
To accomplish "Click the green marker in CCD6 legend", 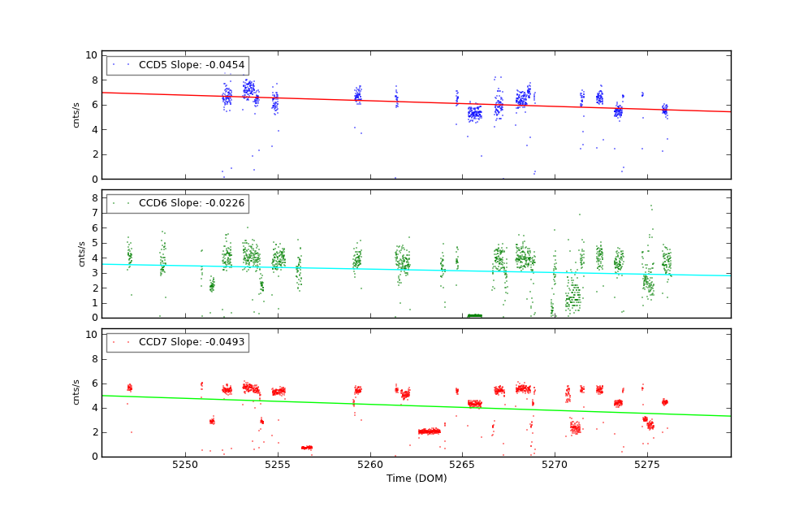I will click(x=114, y=203).
